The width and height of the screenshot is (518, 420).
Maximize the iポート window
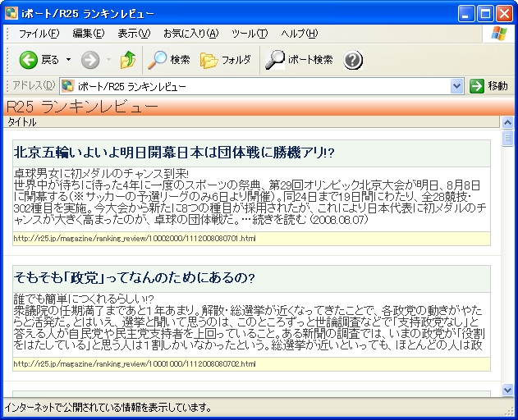click(485, 14)
